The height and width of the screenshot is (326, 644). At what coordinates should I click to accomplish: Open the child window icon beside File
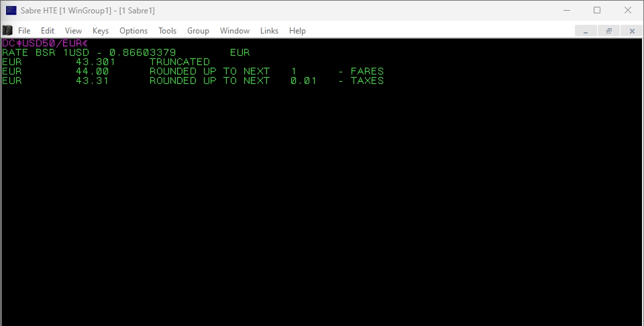point(8,30)
